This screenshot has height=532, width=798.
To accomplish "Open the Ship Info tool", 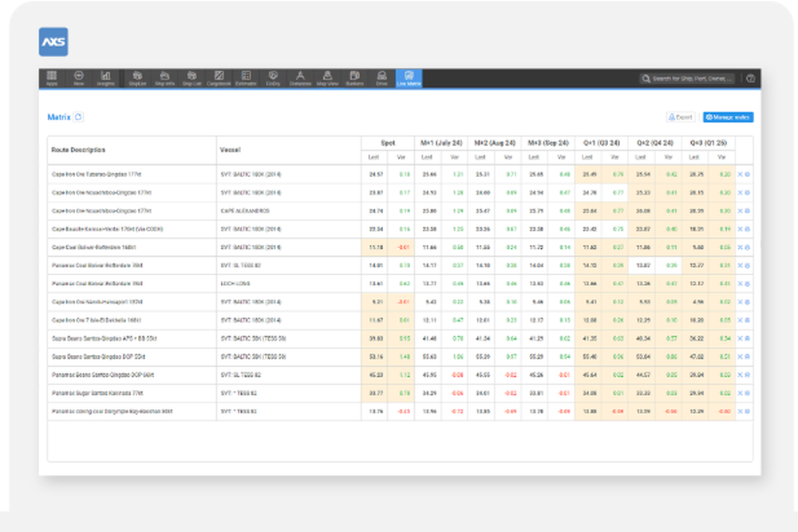I will (x=165, y=78).
